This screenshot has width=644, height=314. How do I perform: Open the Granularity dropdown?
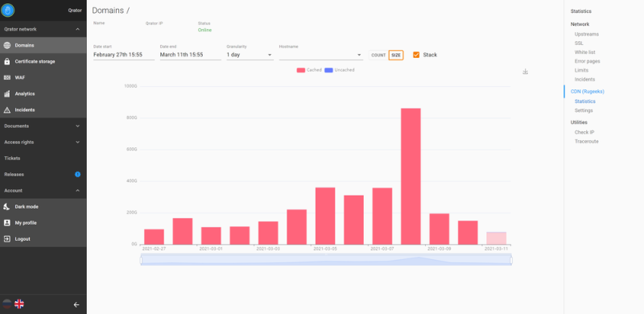point(250,55)
